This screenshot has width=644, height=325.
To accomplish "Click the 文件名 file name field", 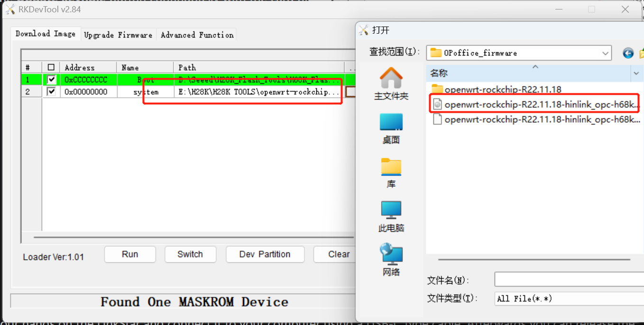I will coord(569,280).
